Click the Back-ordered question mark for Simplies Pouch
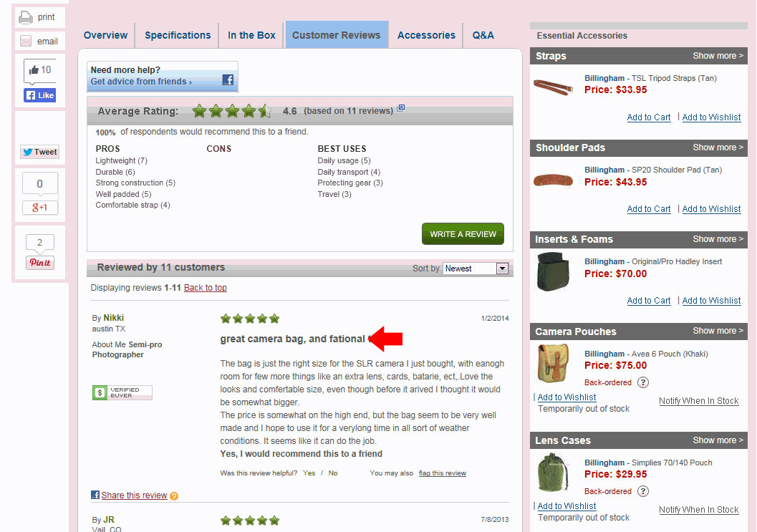 [x=642, y=491]
